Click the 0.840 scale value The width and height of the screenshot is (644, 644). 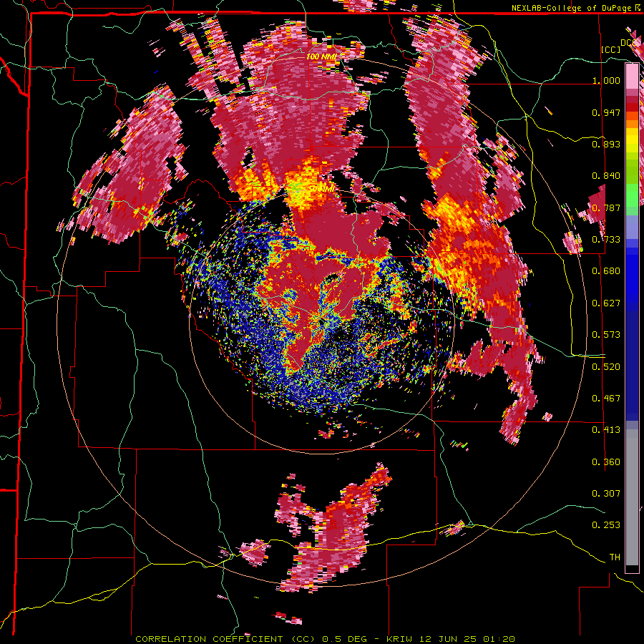coord(606,176)
